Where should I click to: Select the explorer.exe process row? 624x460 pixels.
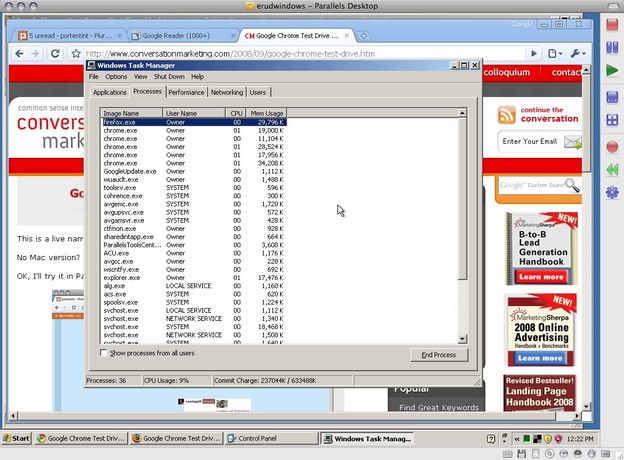[x=194, y=277]
